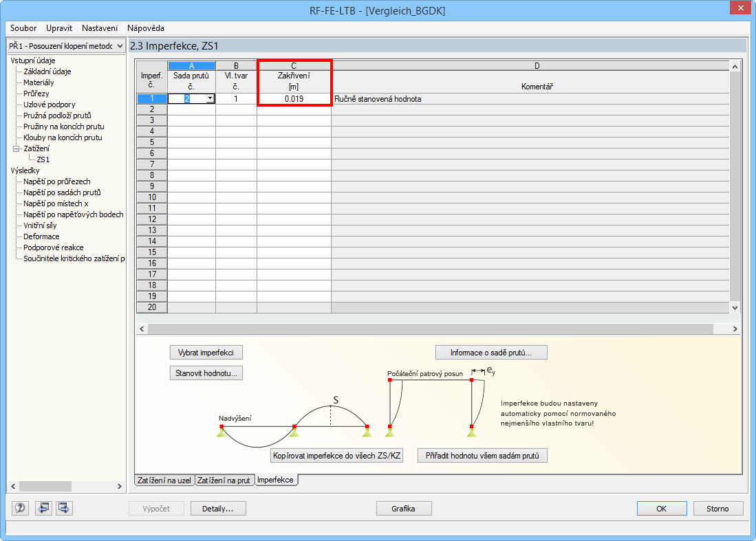Confirm with the OK button
This screenshot has width=756, height=541.
pos(662,509)
